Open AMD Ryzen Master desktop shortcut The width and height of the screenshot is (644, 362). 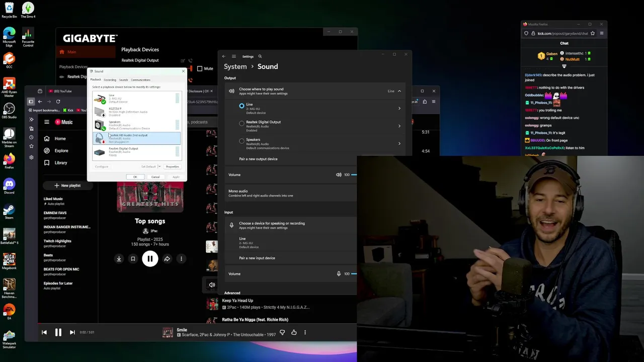tap(9, 86)
